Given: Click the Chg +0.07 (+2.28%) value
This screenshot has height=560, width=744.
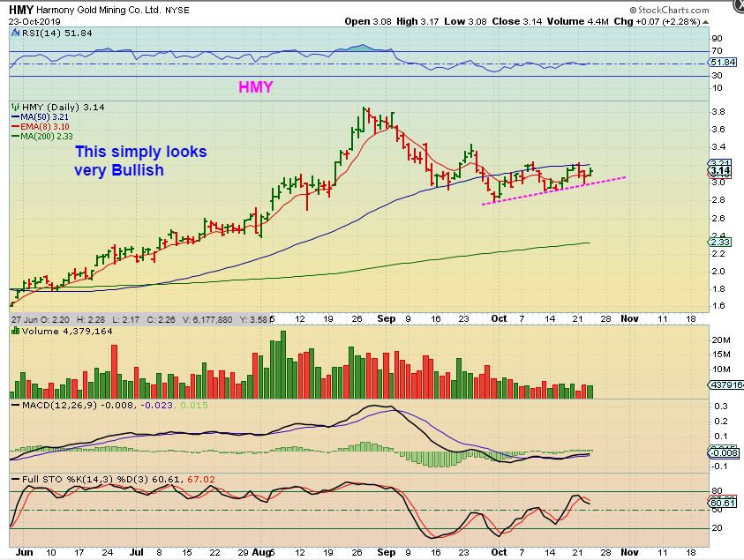Looking at the screenshot, I should pyautogui.click(x=658, y=21).
